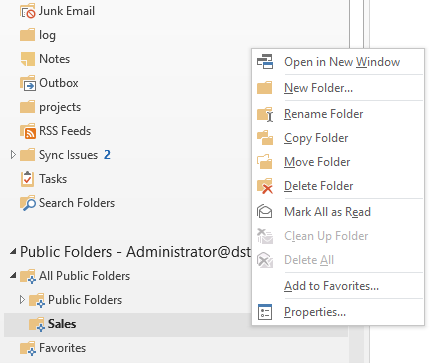The width and height of the screenshot is (445, 363).
Task: Open the Outbox folder label
Action: pos(59,83)
